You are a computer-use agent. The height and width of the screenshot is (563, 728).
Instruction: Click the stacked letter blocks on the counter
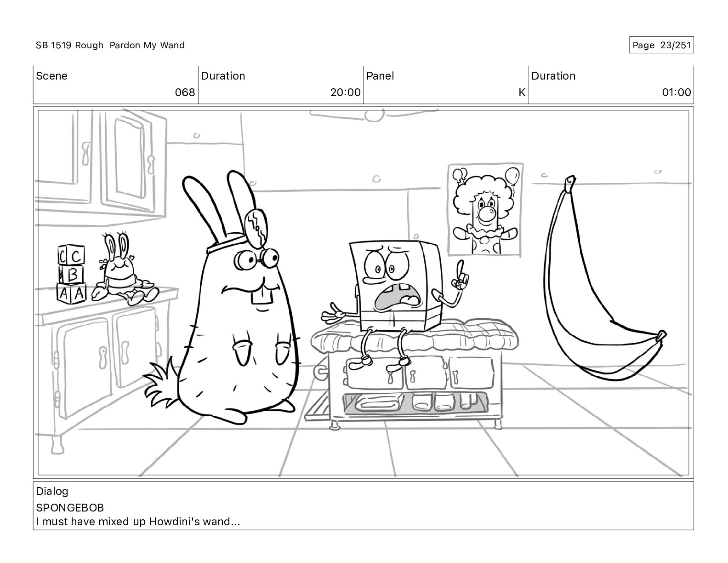pyautogui.click(x=71, y=273)
